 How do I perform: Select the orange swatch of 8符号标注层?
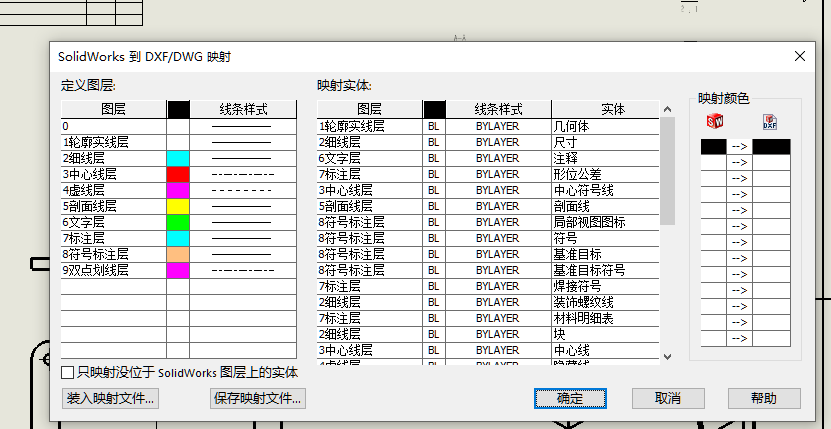coord(178,255)
